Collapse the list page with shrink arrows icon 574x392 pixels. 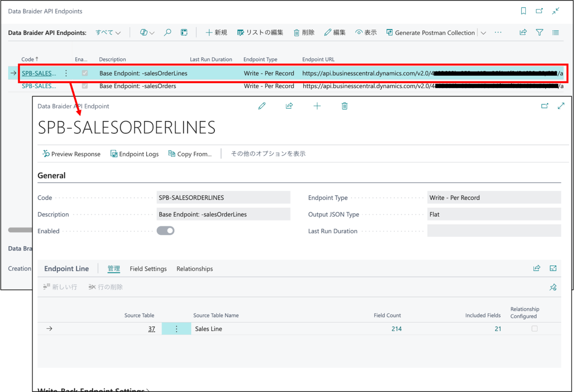556,11
